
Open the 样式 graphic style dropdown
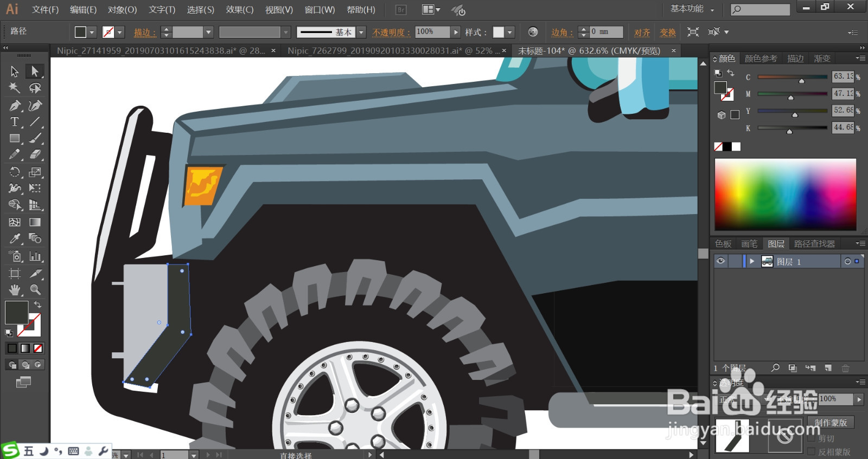(509, 33)
